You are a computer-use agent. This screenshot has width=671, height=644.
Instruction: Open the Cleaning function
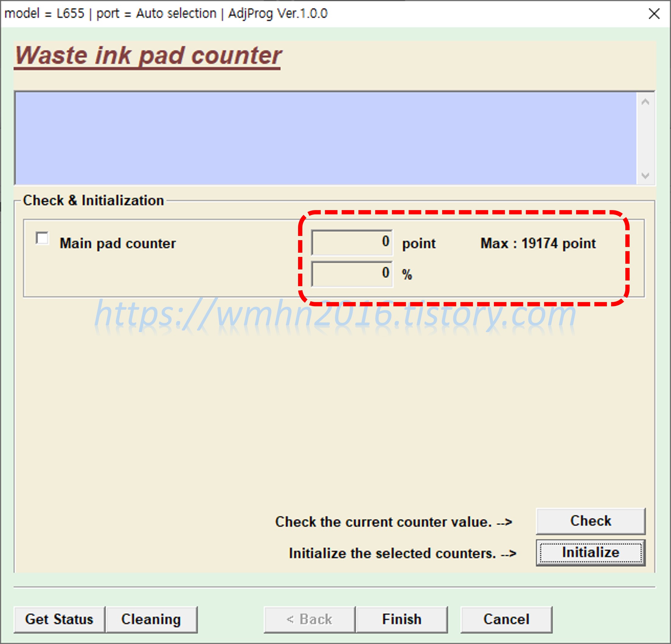151,619
